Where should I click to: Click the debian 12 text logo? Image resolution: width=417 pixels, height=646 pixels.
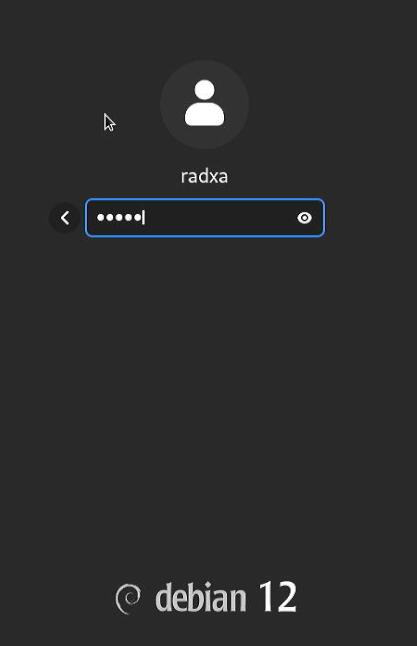[x=206, y=598]
